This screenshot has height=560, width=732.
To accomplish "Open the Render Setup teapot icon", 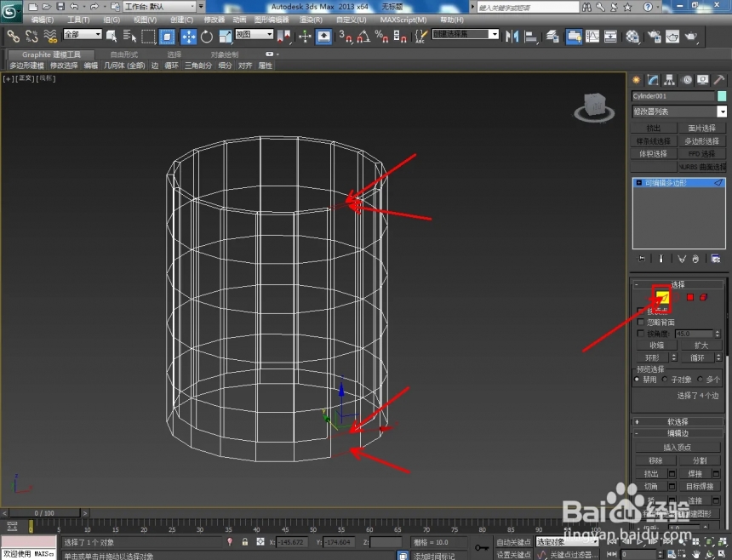I will coord(655,36).
